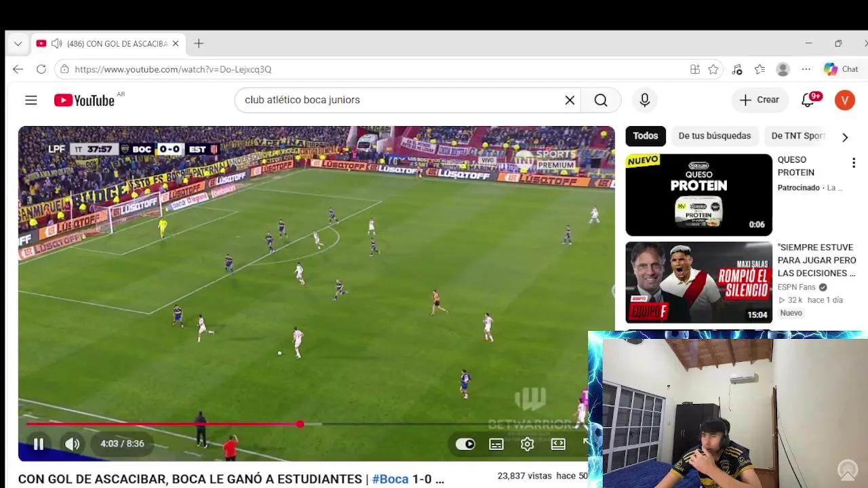Screen dimensions: 868x488
Task: Open the Crear menu
Action: click(760, 100)
